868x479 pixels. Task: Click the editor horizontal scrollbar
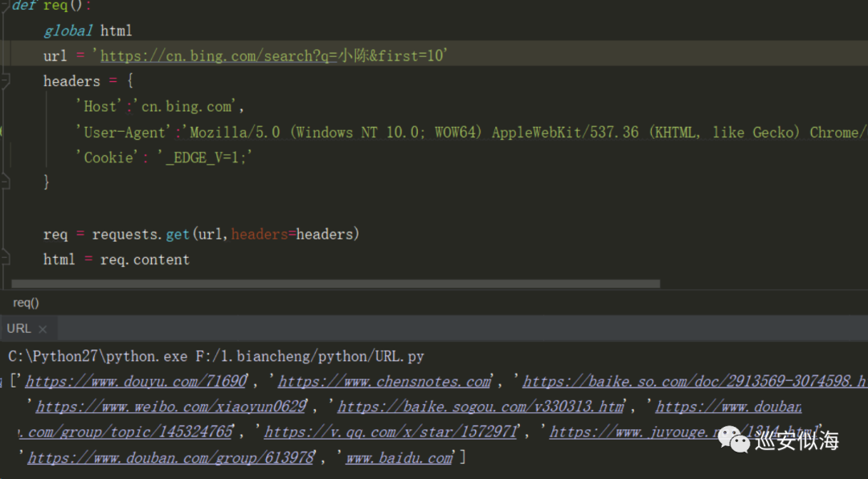tap(335, 284)
